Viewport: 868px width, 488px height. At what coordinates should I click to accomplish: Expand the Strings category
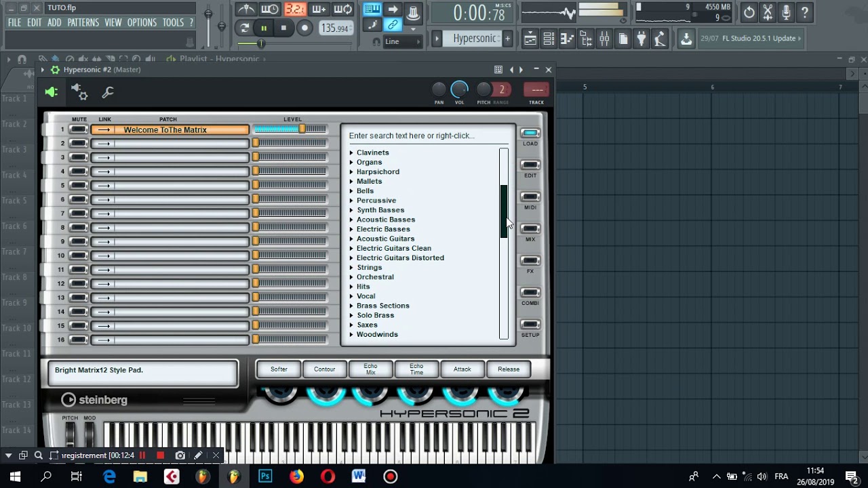coord(351,268)
